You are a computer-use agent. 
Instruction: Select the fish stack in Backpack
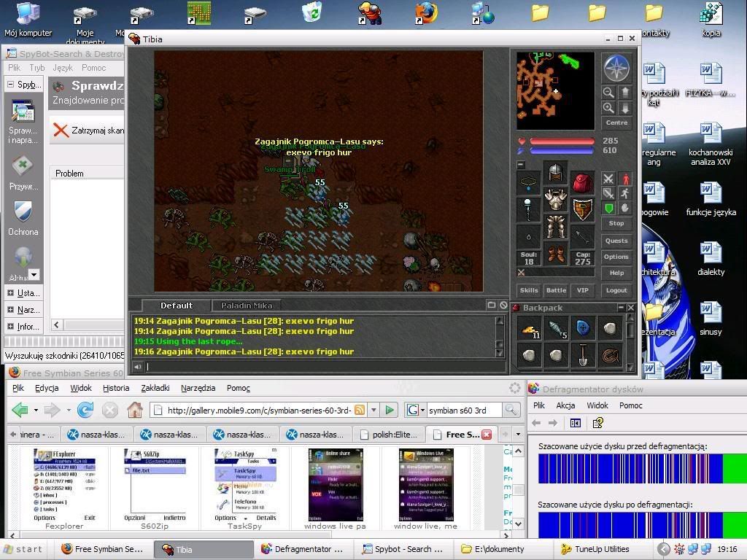pos(556,329)
